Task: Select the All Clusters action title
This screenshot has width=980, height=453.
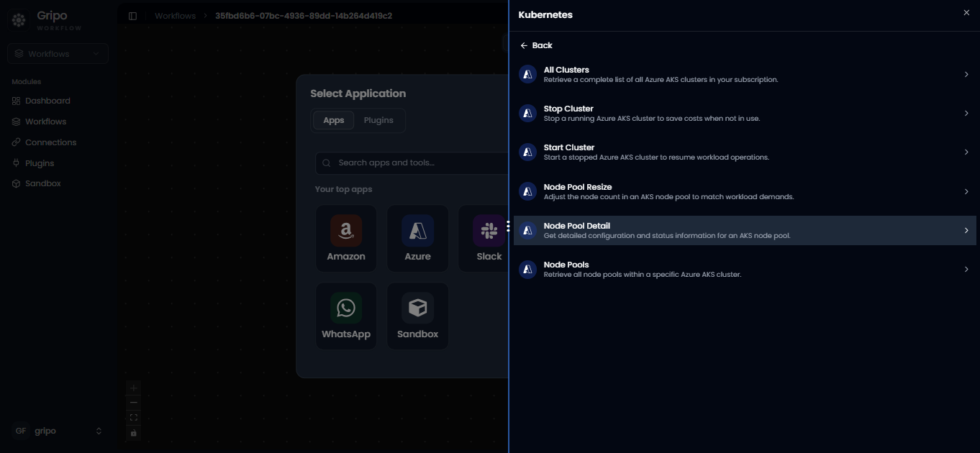Action: 566,70
